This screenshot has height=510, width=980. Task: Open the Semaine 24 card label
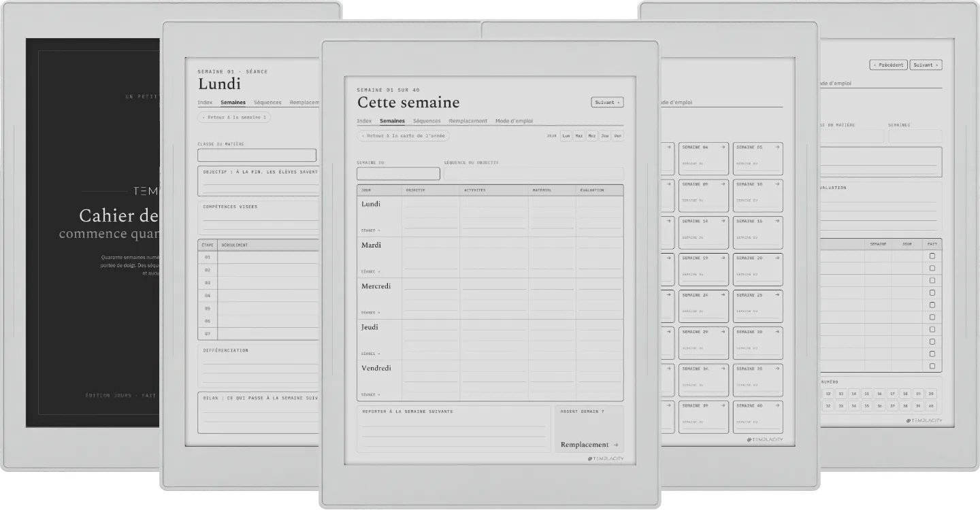695,295
